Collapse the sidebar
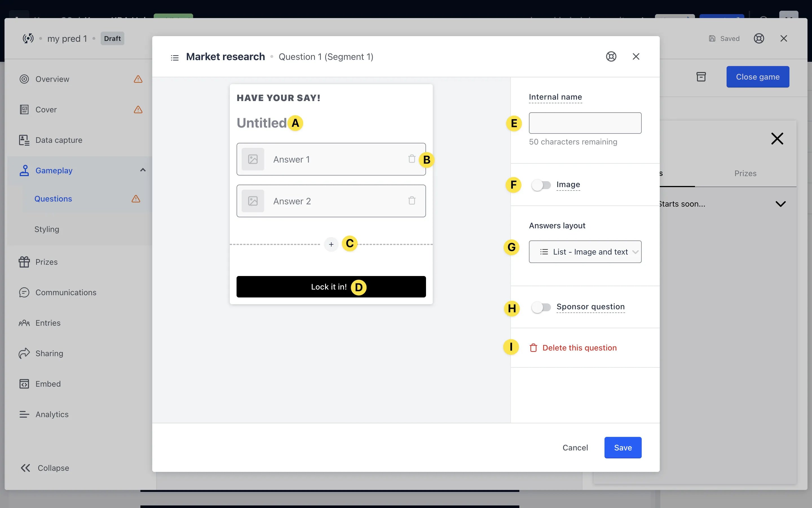This screenshot has height=508, width=812. coord(45,468)
